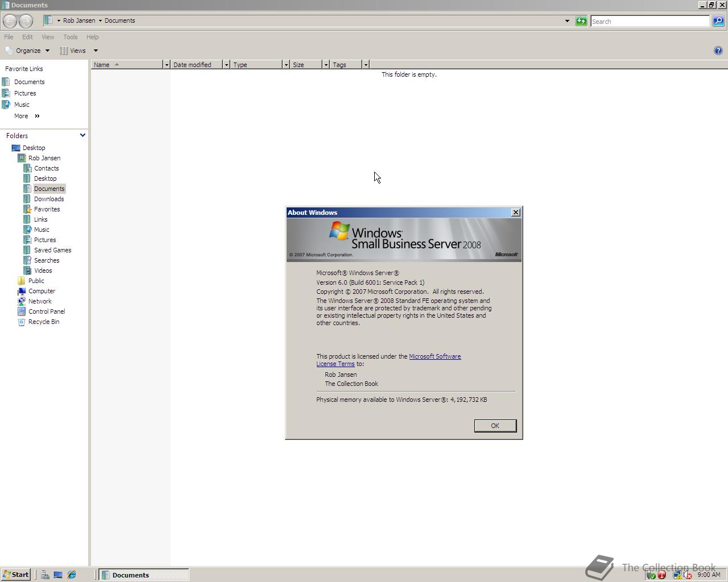Open Music in Favorite Links
728x582 pixels.
(22, 105)
